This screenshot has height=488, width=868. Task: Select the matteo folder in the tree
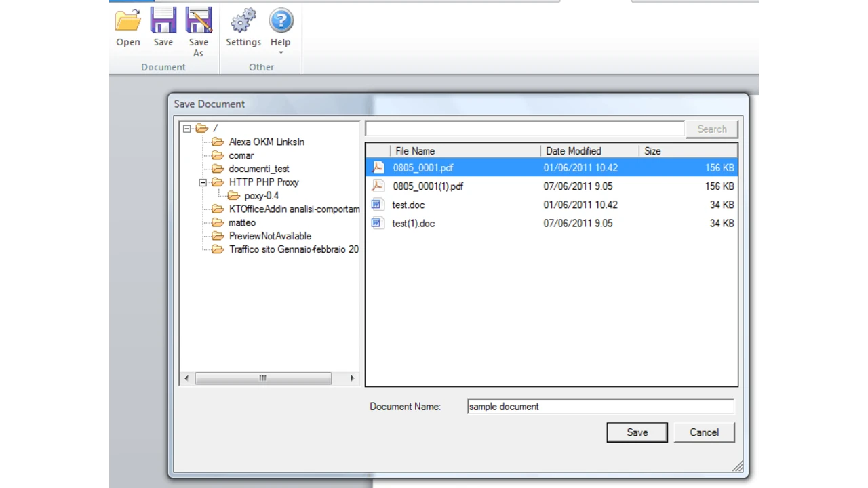[242, 222]
